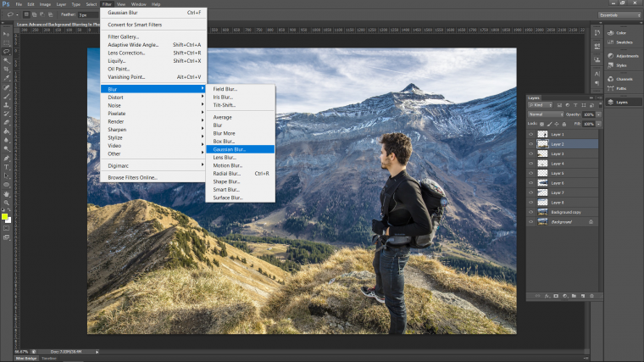The width and height of the screenshot is (644, 362).
Task: Change screen mode icon at toolbar bottom
Action: [6, 237]
